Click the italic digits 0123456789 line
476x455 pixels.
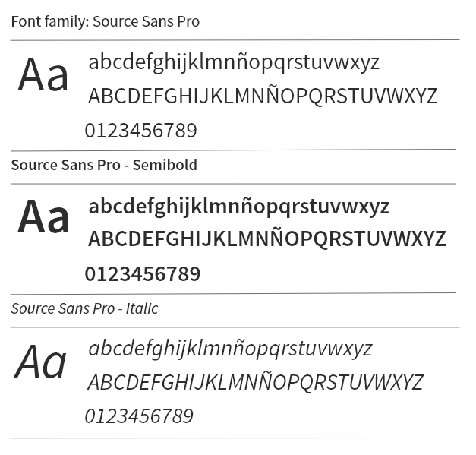click(139, 416)
